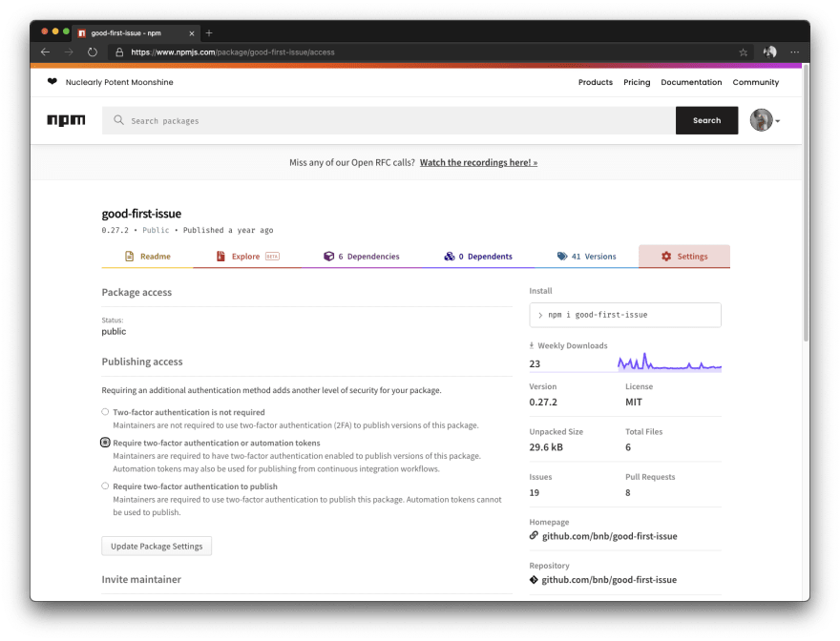Click the install command chevron icon
The height and width of the screenshot is (641, 840).
(x=540, y=315)
